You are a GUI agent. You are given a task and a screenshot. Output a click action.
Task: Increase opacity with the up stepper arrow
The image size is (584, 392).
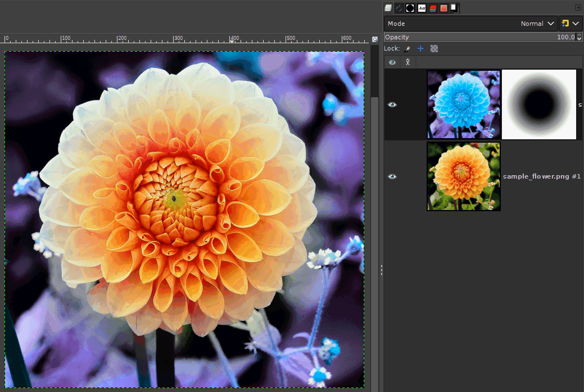(x=579, y=35)
